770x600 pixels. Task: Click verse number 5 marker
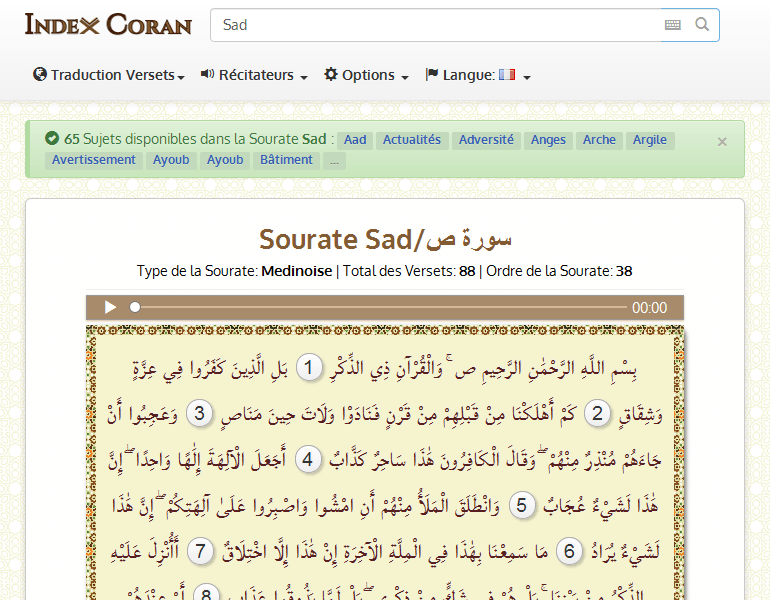(520, 505)
